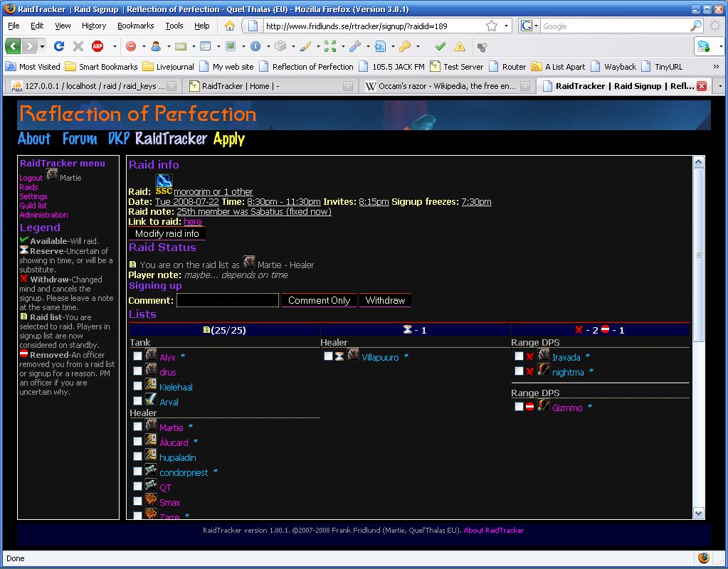This screenshot has height=569, width=728.
Task: Click the yellow warning triangle toolbar icon
Action: [x=460, y=46]
